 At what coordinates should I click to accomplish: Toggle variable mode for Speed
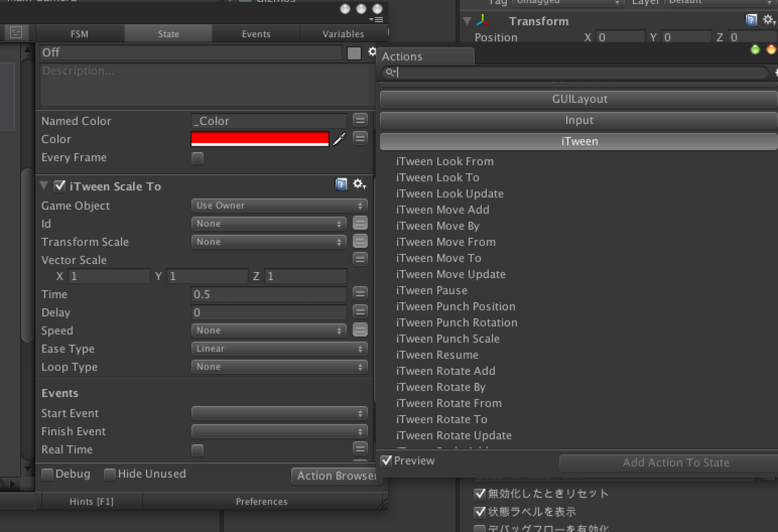pos(360,330)
